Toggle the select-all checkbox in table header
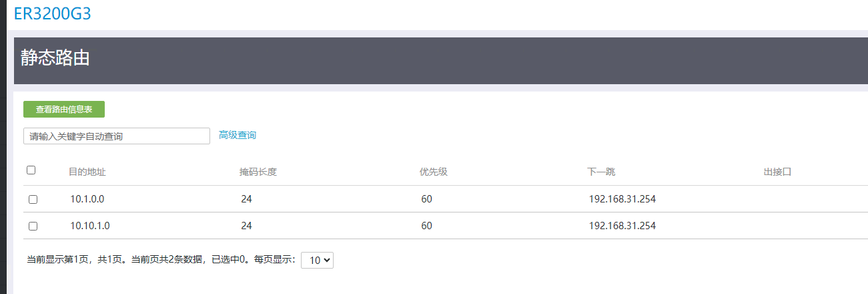The image size is (868, 294). coord(31,170)
